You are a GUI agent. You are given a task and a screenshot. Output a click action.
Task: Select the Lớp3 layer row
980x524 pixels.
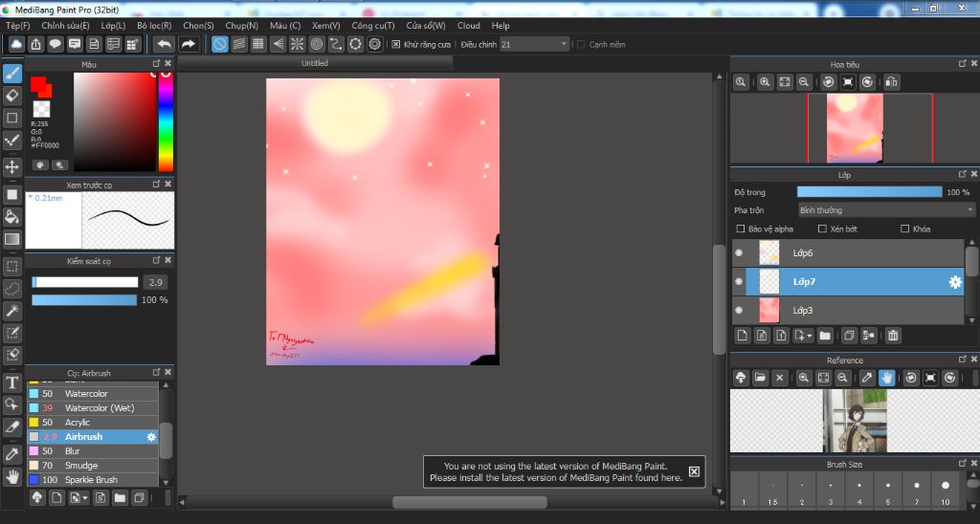848,311
